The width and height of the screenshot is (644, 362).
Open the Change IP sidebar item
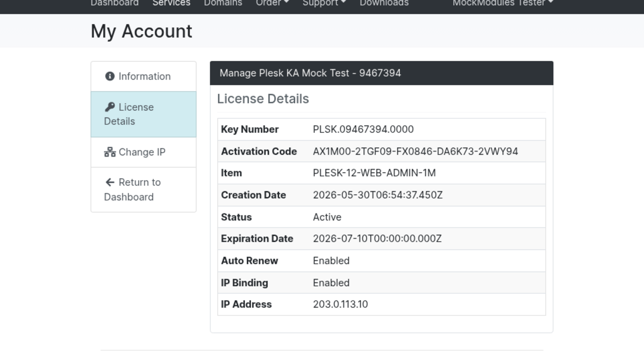click(x=144, y=152)
